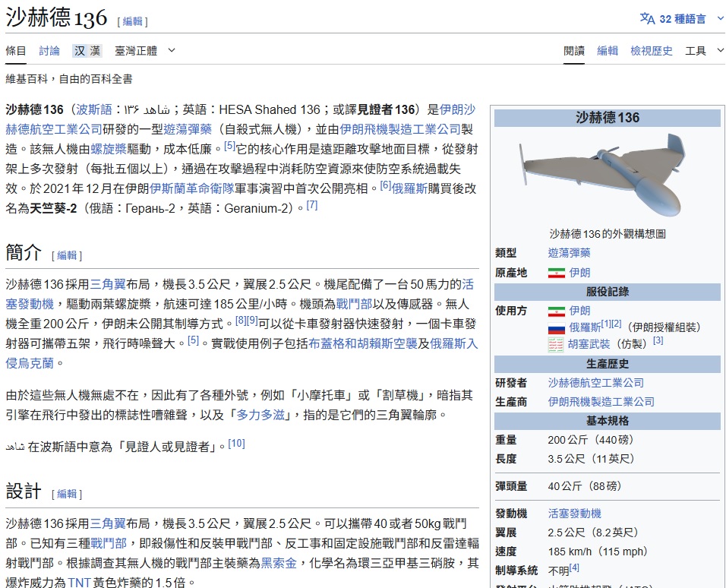Click citation reference [10]
The width and height of the screenshot is (726, 588).
(236, 444)
